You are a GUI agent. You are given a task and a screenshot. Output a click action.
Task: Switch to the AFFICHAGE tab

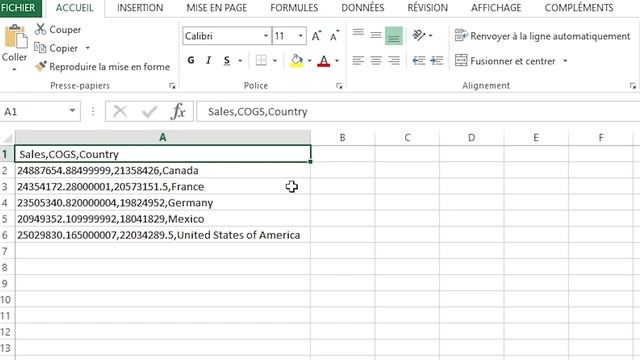point(496,8)
